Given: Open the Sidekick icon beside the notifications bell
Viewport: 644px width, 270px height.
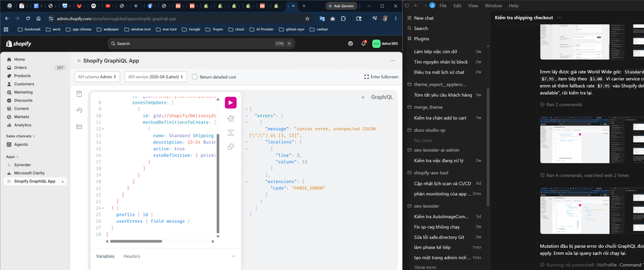Looking at the screenshot, I should [350, 43].
